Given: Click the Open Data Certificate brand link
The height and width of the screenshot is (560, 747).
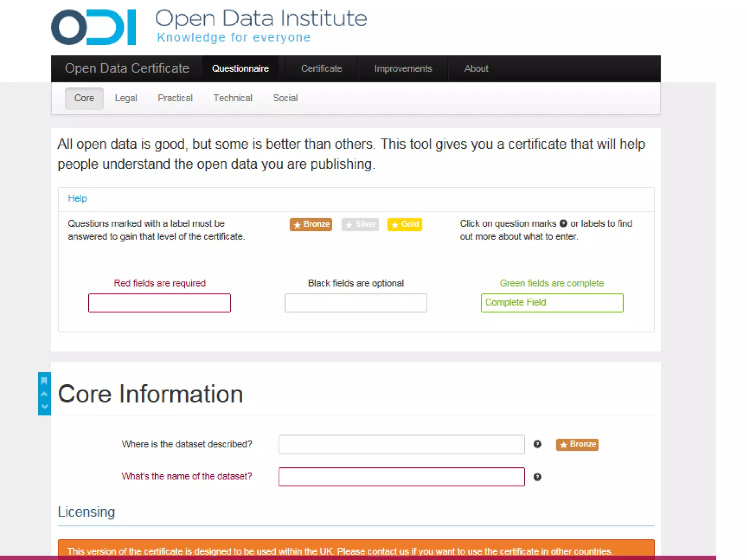Looking at the screenshot, I should pyautogui.click(x=127, y=69).
